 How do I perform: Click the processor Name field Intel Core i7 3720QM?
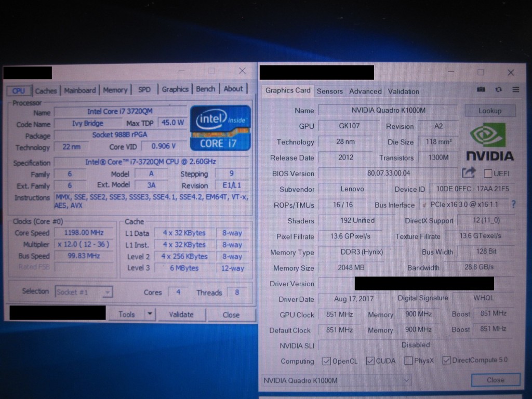pyautogui.click(x=120, y=111)
